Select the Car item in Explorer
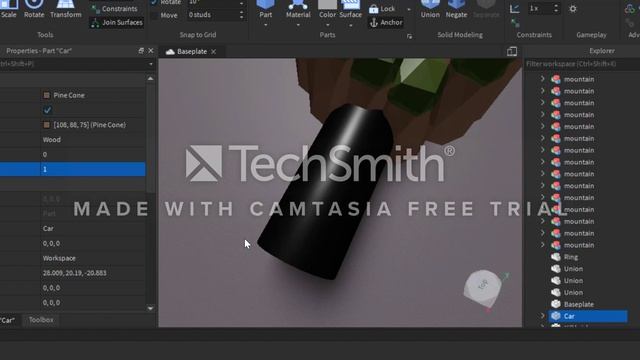 pos(588,316)
